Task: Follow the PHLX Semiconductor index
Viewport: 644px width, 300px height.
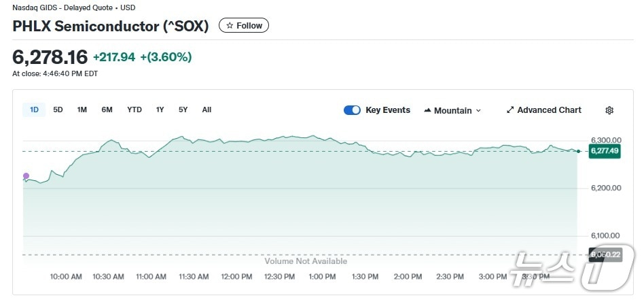Action: point(244,26)
